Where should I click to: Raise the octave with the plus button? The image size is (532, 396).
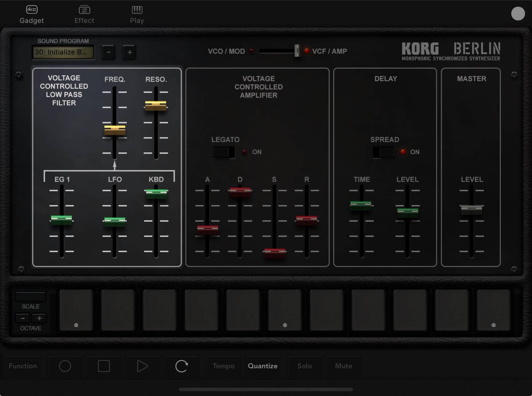click(39, 318)
